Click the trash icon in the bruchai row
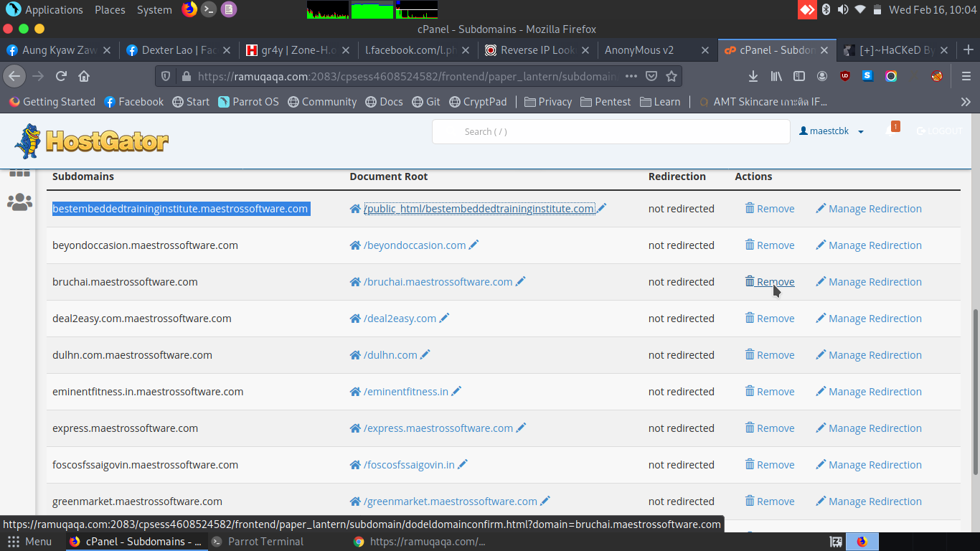The width and height of the screenshot is (980, 551). [750, 281]
